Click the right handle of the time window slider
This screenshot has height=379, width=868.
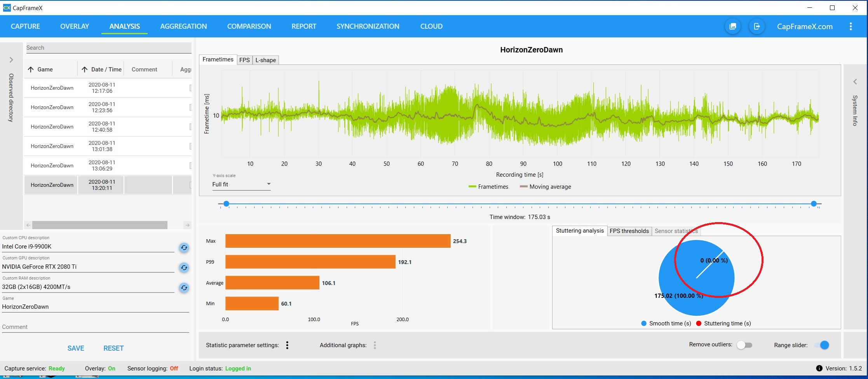point(814,204)
